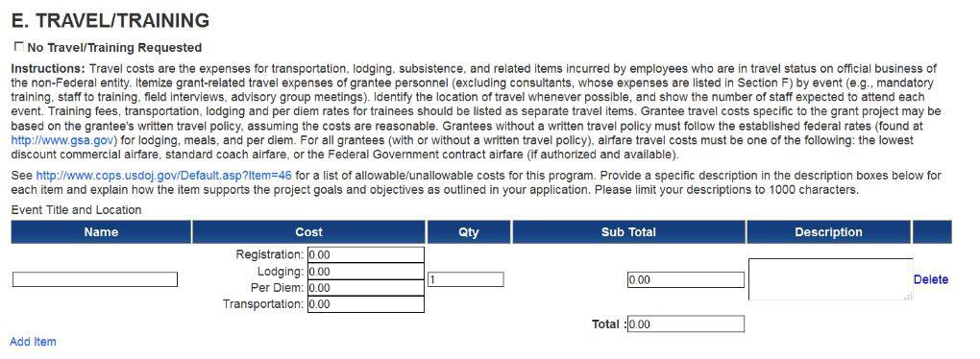Click the Name column header
This screenshot has height=359, width=980.
point(101,231)
